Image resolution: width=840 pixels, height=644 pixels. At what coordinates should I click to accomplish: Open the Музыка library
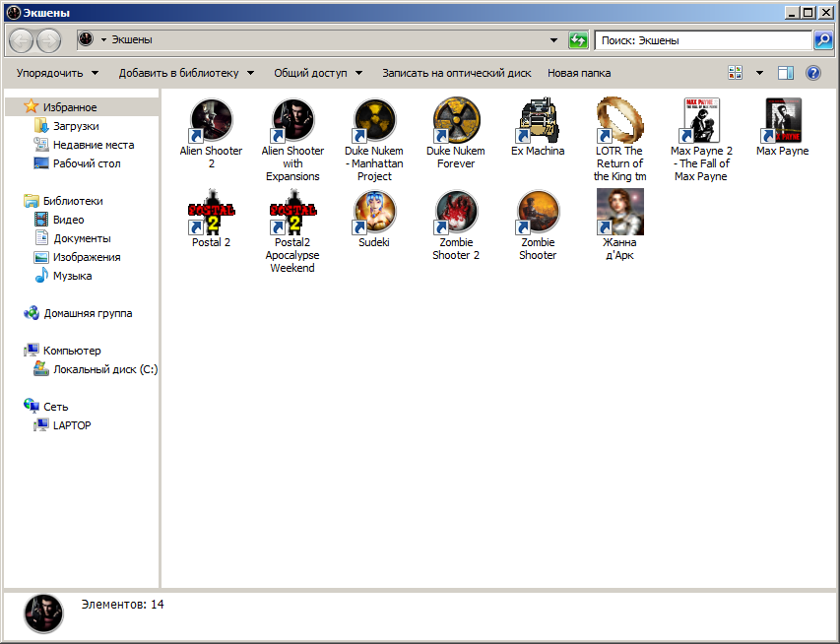coord(72,276)
